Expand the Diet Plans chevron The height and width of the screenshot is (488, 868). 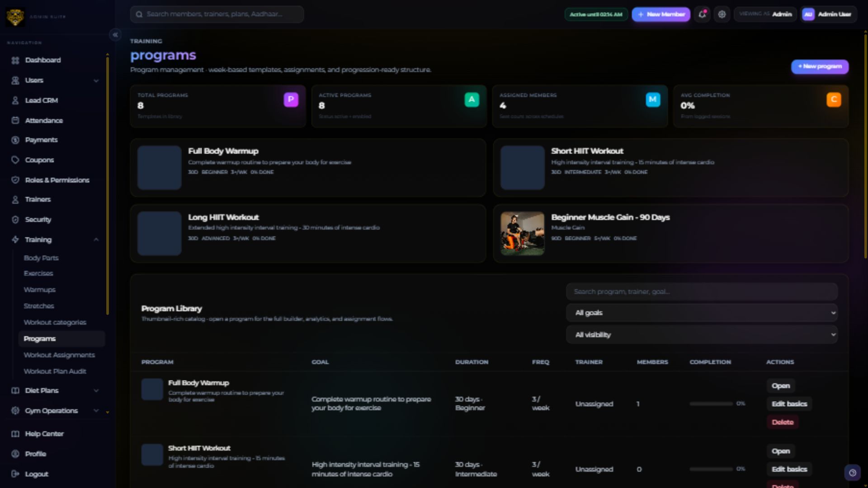96,390
